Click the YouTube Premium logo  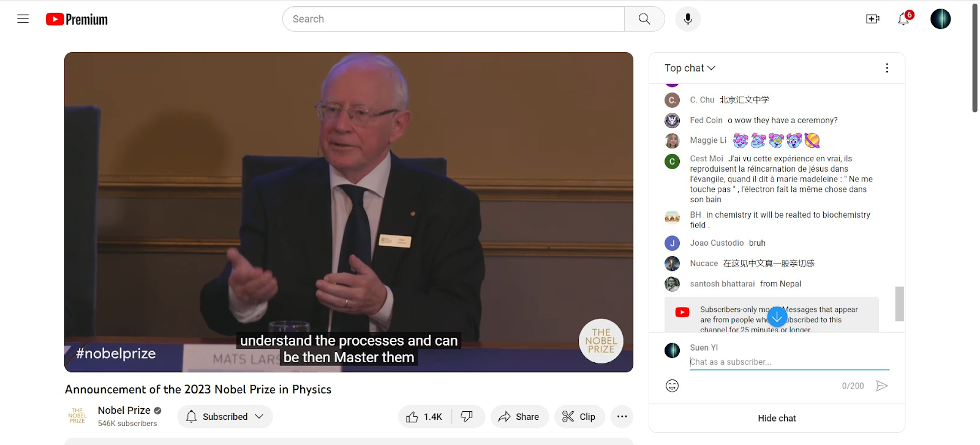(x=77, y=20)
